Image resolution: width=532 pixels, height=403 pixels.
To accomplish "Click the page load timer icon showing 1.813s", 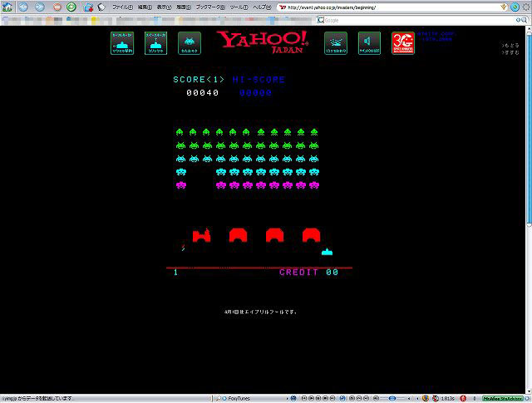I will pyautogui.click(x=436, y=399).
